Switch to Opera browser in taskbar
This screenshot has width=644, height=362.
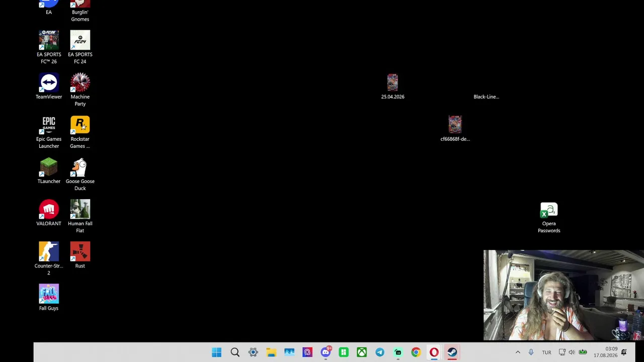434,352
